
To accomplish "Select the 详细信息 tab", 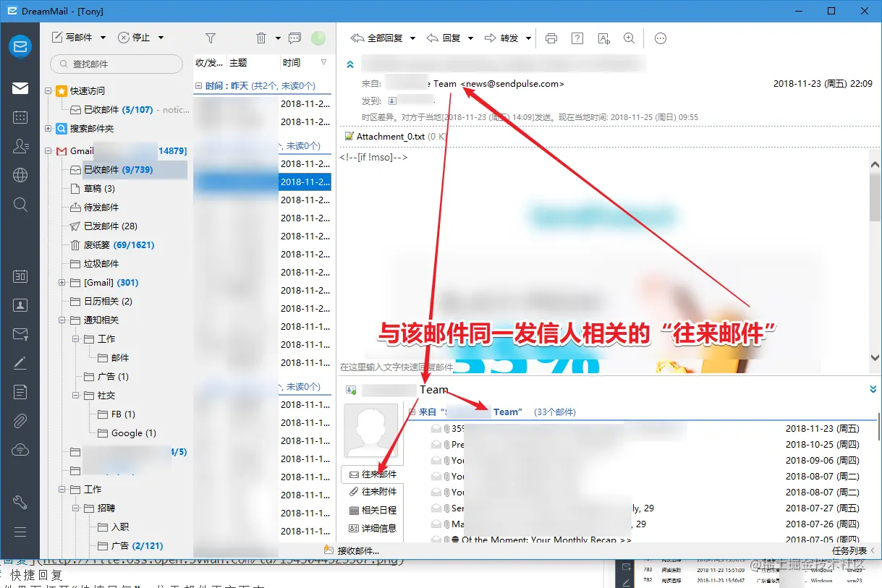I will [372, 528].
